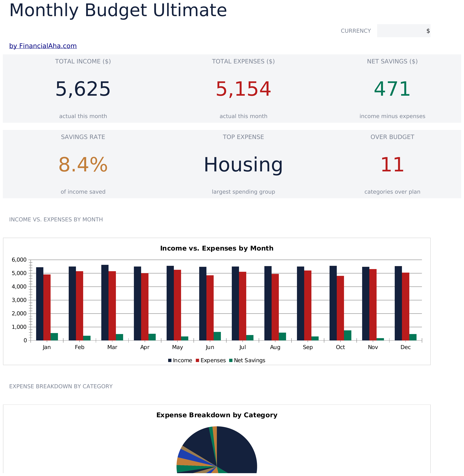Click the OVER BUDGET heading
This screenshot has height=476, width=464.
(x=392, y=137)
